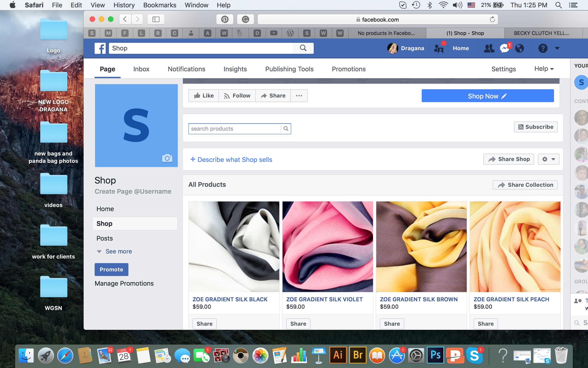Click the Facebook search magnifier button
This screenshot has width=588, height=368.
coord(303,48)
